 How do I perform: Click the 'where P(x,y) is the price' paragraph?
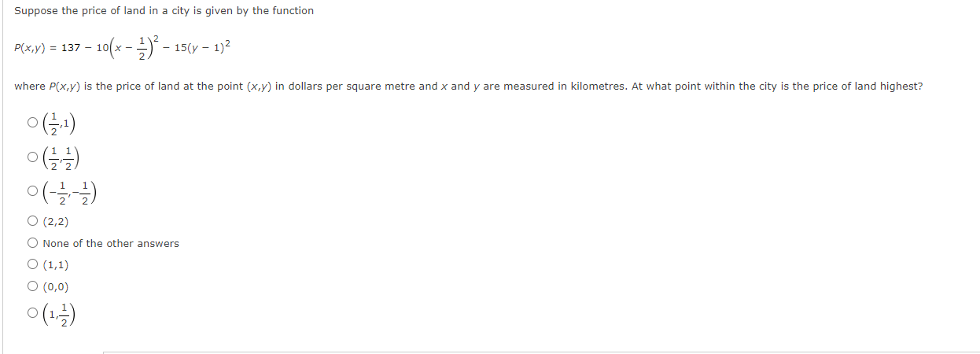[468, 86]
